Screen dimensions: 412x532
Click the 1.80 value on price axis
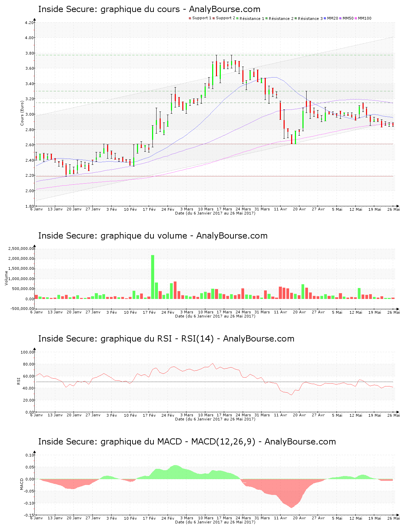pos(30,206)
